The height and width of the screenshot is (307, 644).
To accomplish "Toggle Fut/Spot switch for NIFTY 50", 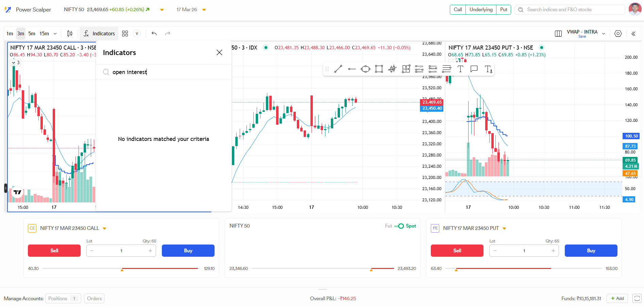I will tap(399, 226).
